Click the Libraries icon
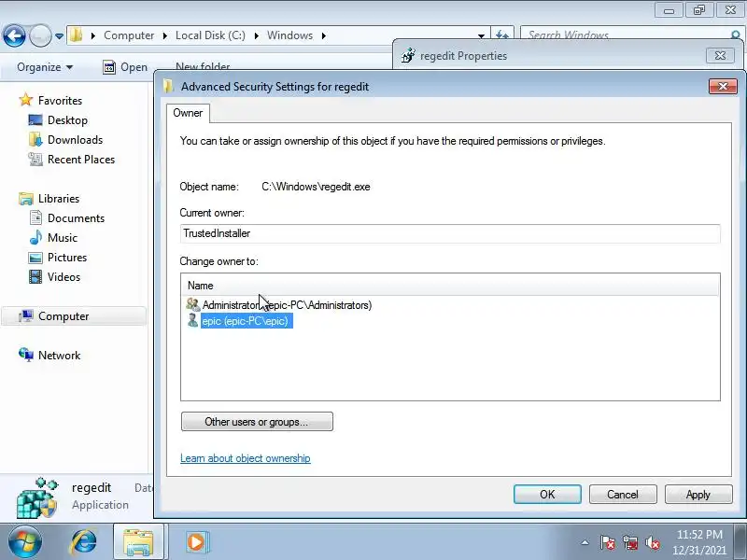Screen dimensions: 747x560 tap(26, 198)
